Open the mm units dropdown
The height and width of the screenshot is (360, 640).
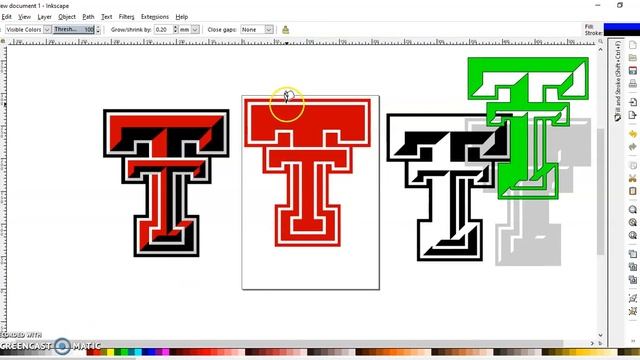189,30
